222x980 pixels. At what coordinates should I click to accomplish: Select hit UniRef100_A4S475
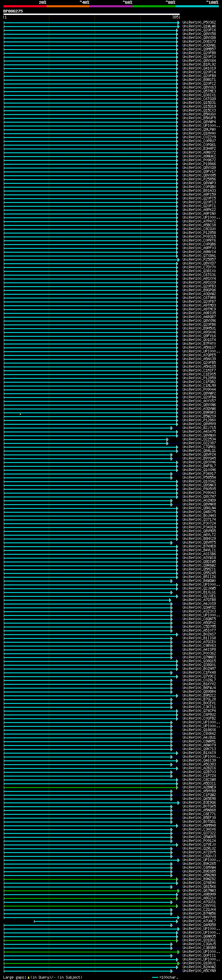click(x=199, y=431)
